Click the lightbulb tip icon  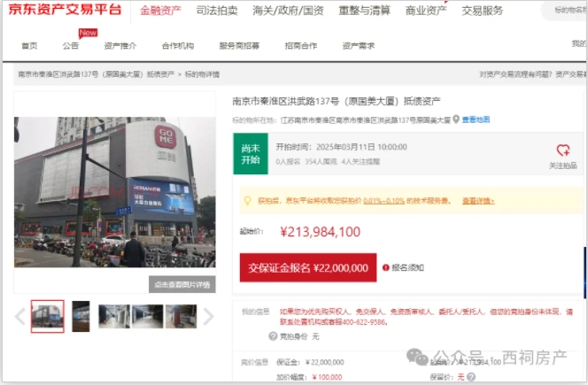[x=247, y=201]
